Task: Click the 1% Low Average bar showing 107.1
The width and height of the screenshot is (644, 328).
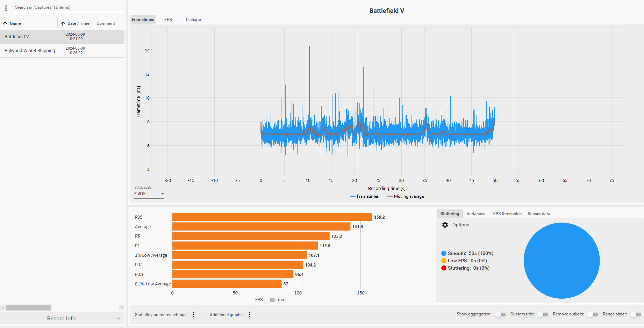Action: click(x=239, y=255)
